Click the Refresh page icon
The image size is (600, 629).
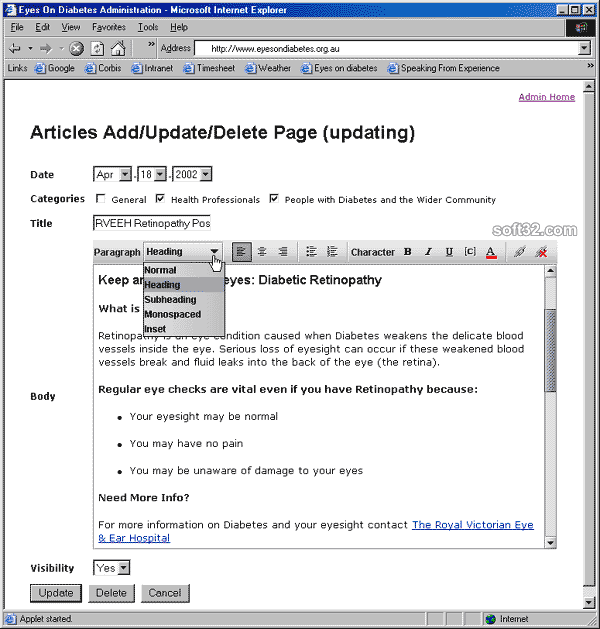97,49
